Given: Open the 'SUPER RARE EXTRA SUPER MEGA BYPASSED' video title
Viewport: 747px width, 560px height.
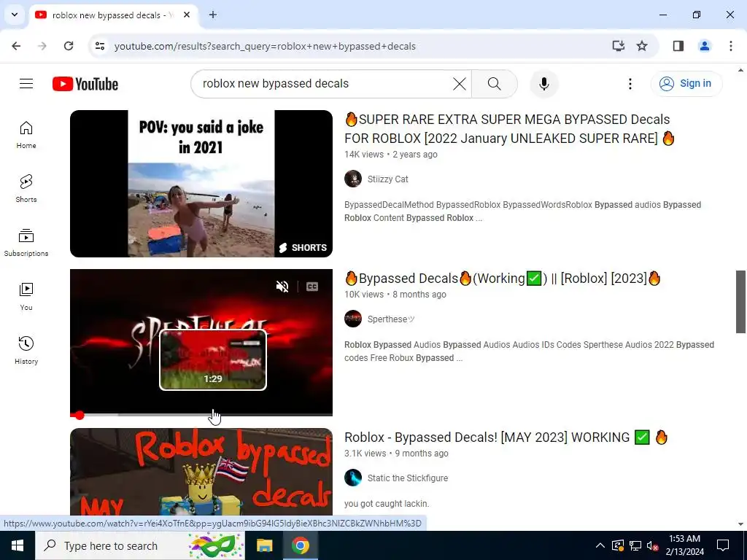Looking at the screenshot, I should point(510,129).
